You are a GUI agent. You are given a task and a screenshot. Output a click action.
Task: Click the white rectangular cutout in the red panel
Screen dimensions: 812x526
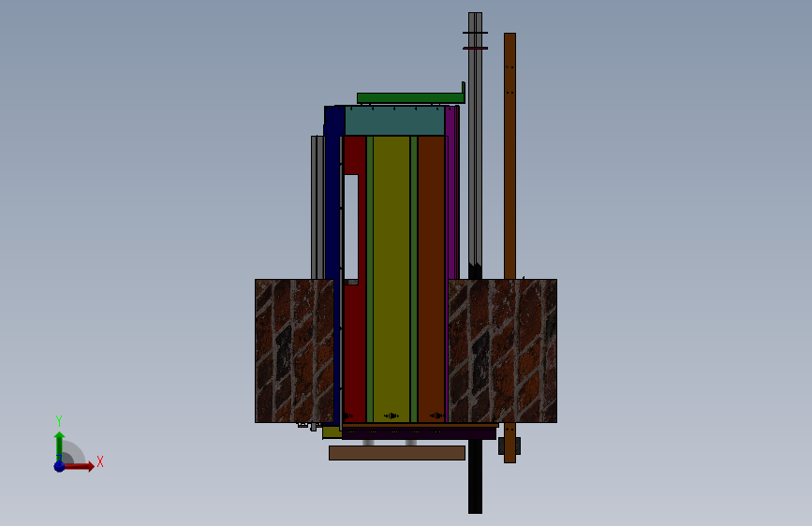tap(351, 227)
